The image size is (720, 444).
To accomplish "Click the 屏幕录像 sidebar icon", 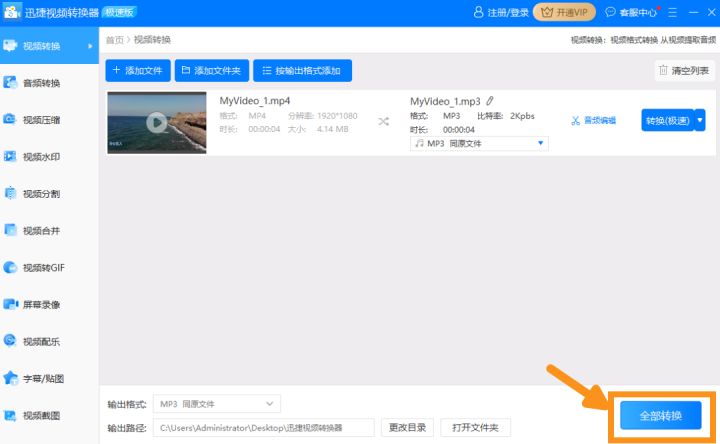I will click(x=10, y=304).
